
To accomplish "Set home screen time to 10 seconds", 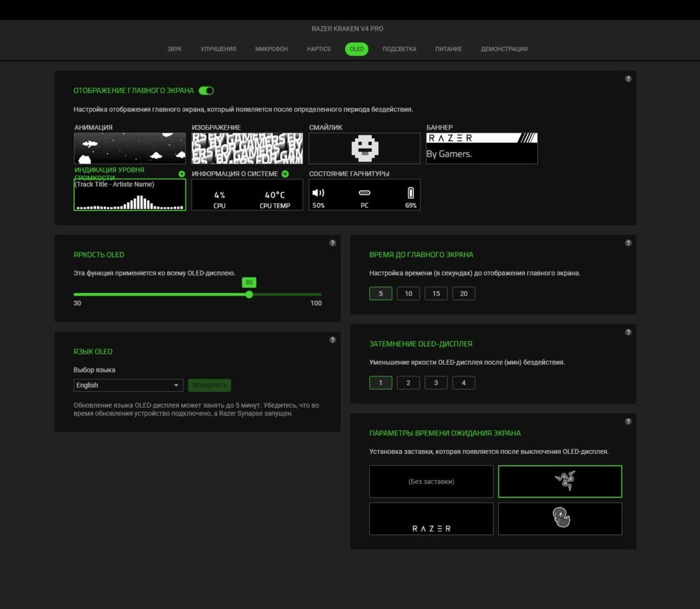I will click(408, 294).
